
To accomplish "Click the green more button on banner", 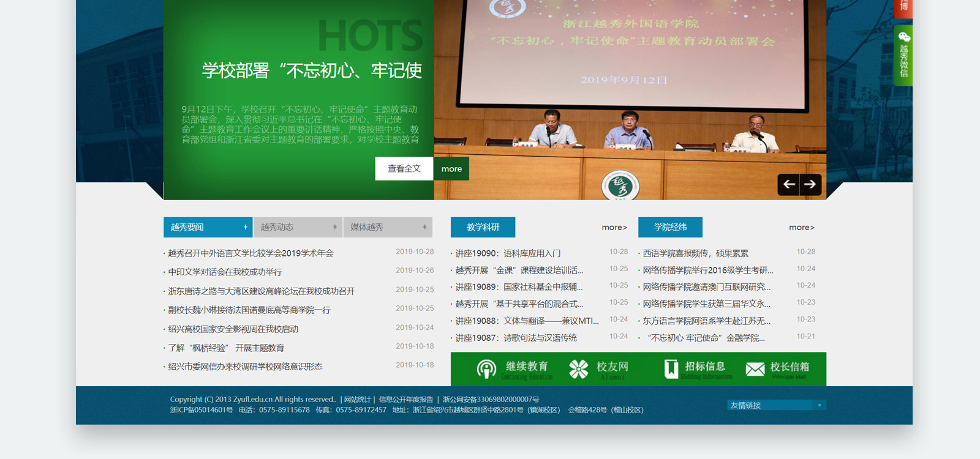I will tap(451, 169).
